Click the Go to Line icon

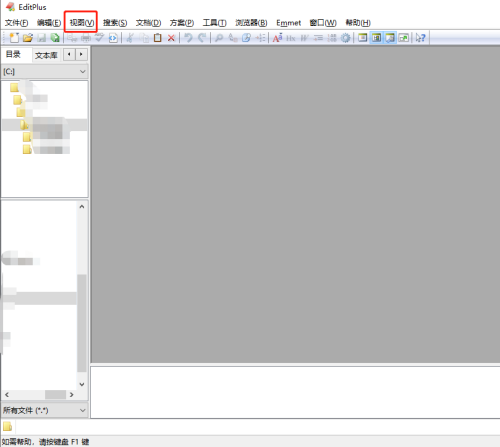pos(260,38)
